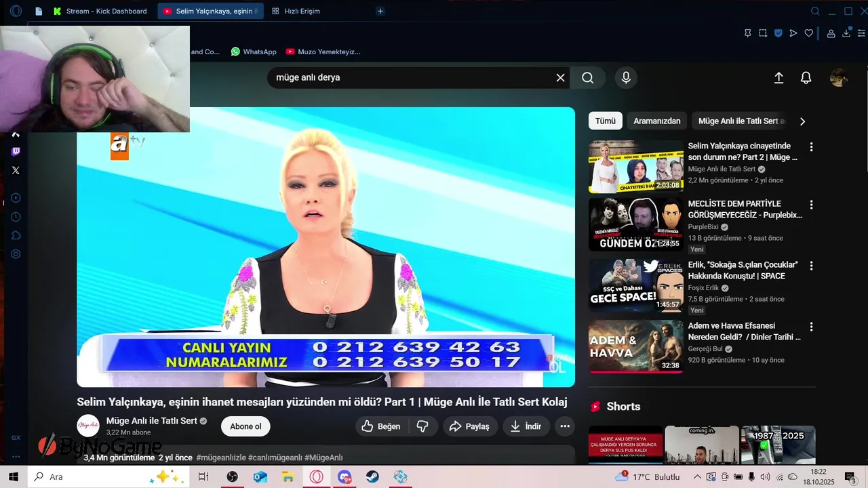This screenshot has height=488, width=868.
Task: Switch to Hızlı Erişim tab
Action: tap(296, 11)
